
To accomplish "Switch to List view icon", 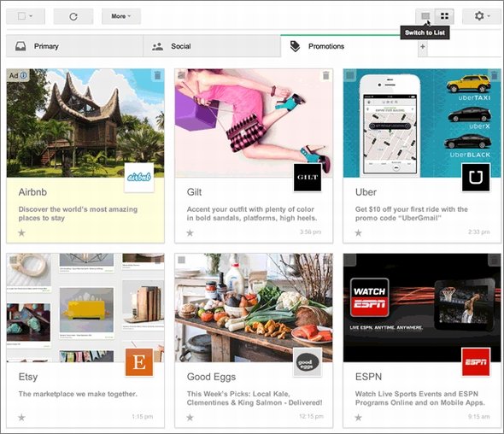I will coord(425,16).
